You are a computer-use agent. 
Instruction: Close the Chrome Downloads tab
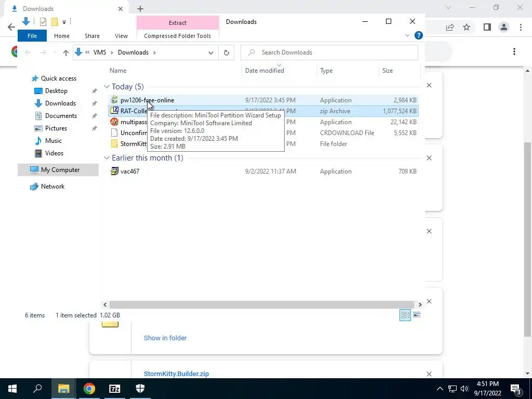[x=121, y=9]
